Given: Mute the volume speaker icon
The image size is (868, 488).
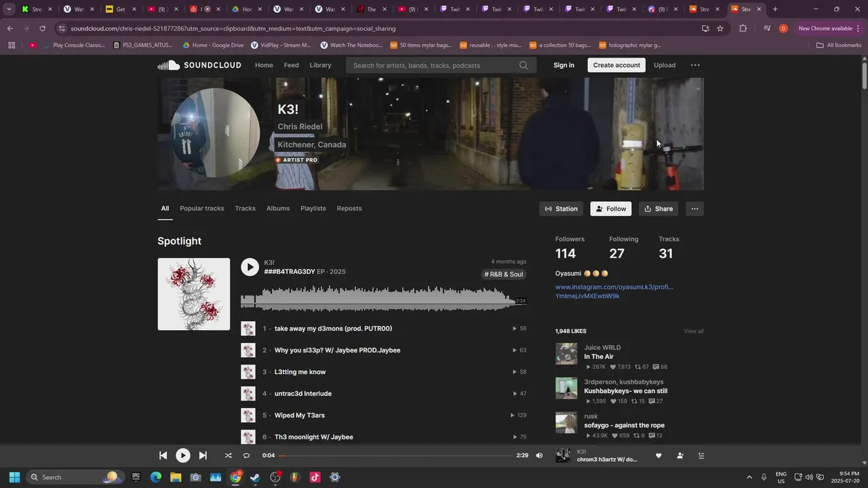Looking at the screenshot, I should point(539,455).
